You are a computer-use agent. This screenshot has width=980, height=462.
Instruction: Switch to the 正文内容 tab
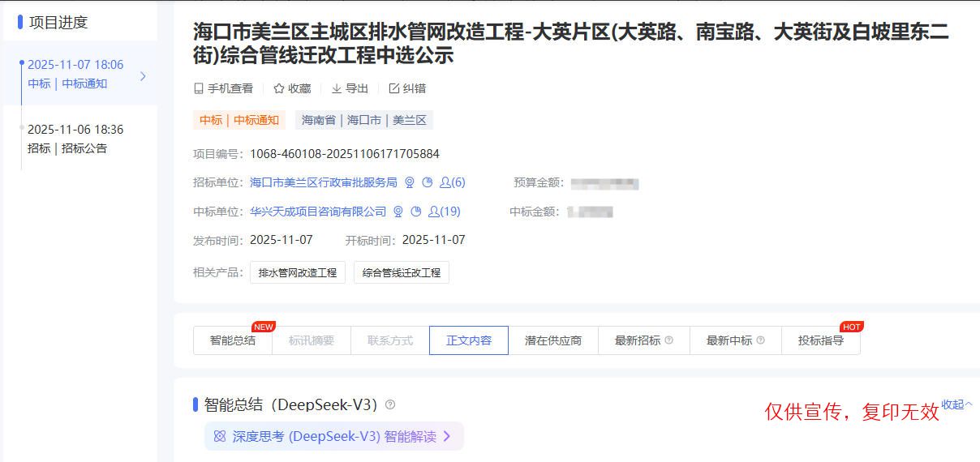pos(469,340)
